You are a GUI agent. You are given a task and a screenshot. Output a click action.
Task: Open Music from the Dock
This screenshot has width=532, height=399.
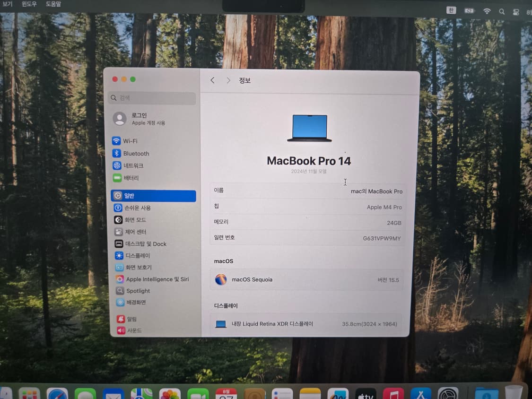[x=393, y=394]
